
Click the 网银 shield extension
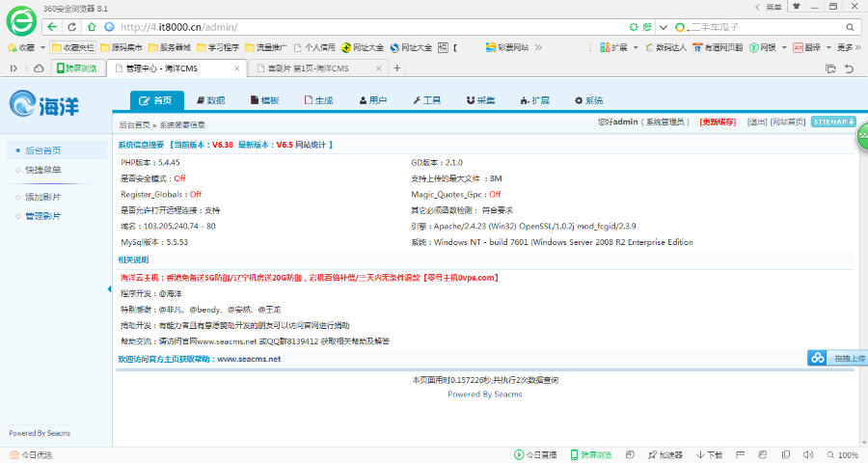762,47
